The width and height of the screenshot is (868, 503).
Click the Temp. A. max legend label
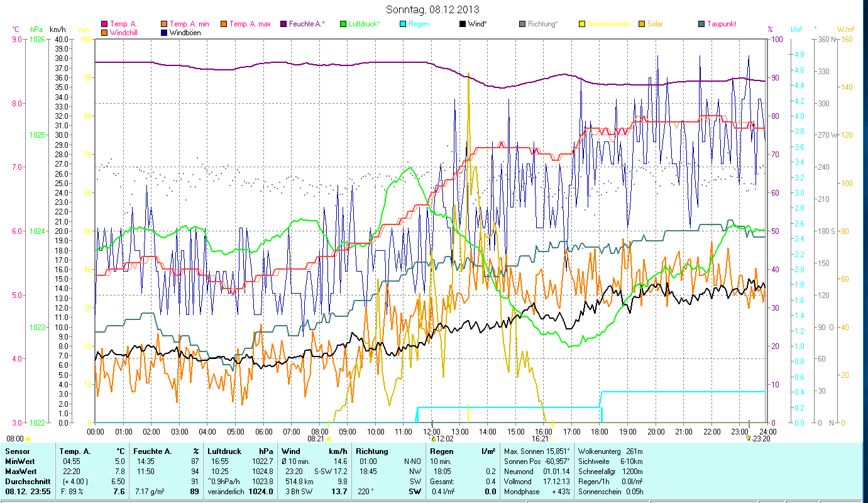(250, 25)
